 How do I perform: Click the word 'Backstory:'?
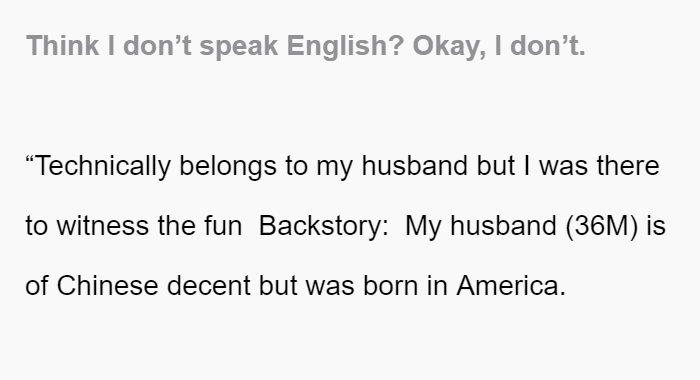pos(324,225)
